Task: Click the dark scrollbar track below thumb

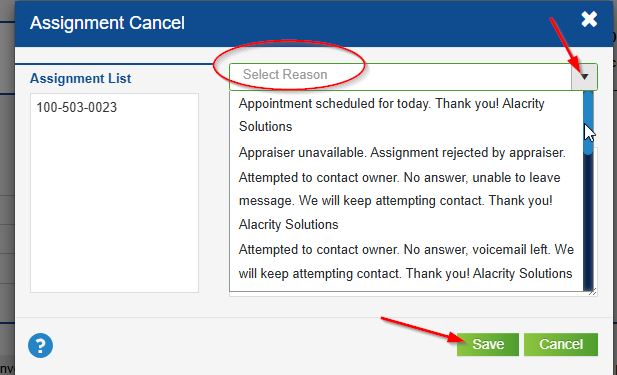Action: pyautogui.click(x=588, y=222)
